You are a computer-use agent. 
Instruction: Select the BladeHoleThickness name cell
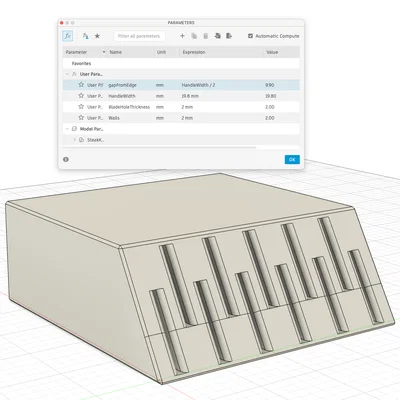[x=129, y=107]
